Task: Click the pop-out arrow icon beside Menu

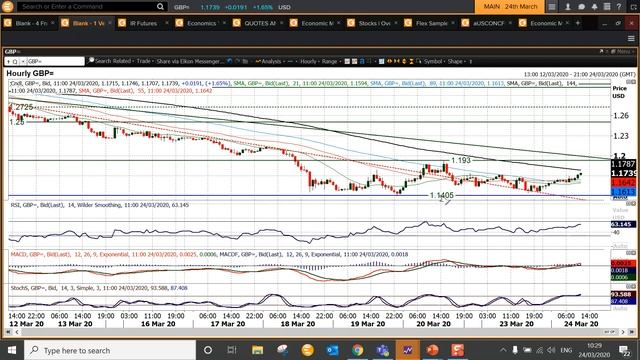Action: tap(601, 51)
